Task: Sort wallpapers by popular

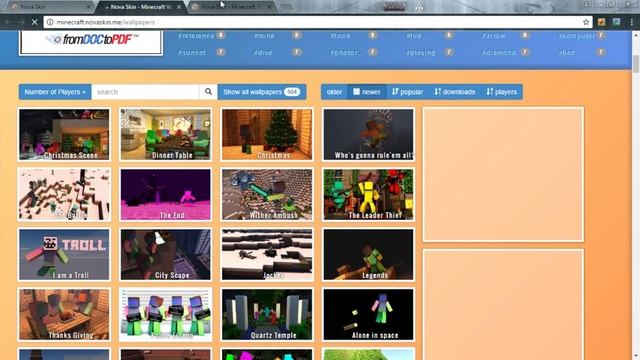Action: point(407,92)
